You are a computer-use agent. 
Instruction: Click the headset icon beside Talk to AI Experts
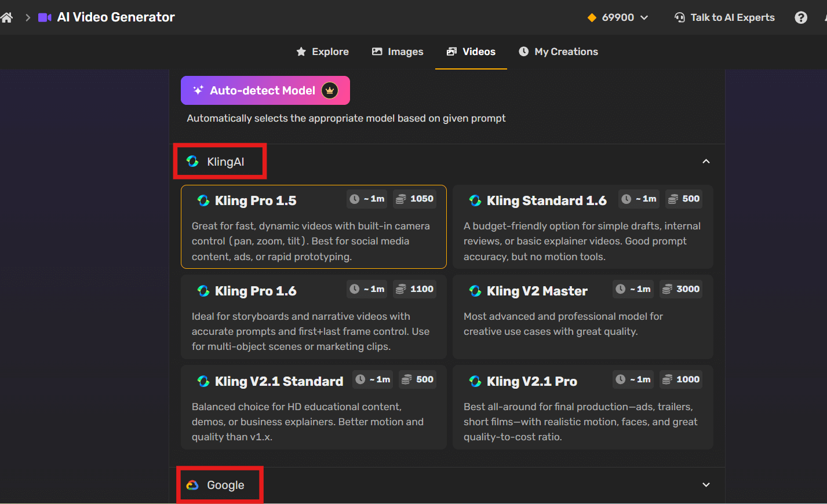click(680, 17)
